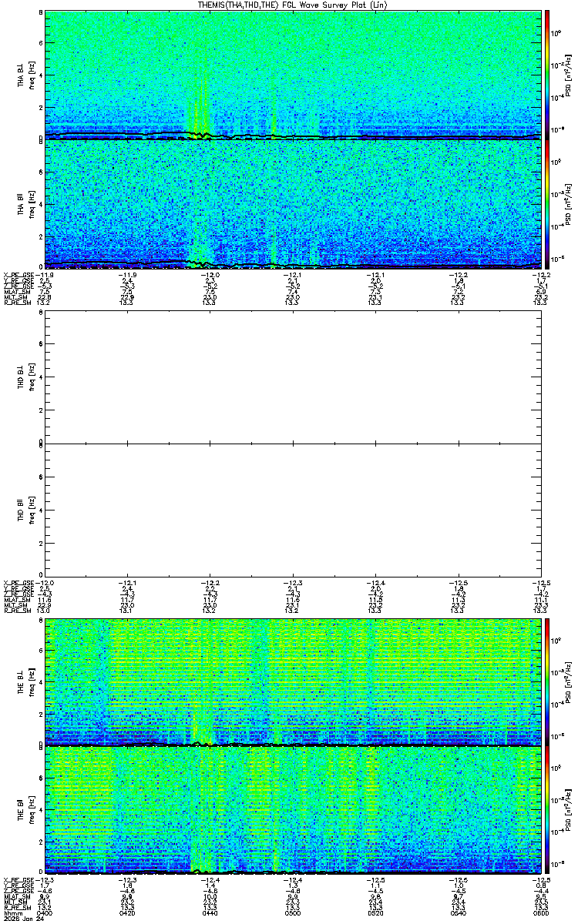Select the THA B⊥ spectrogram panel
578x924 pixels.
pyautogui.click(x=293, y=75)
